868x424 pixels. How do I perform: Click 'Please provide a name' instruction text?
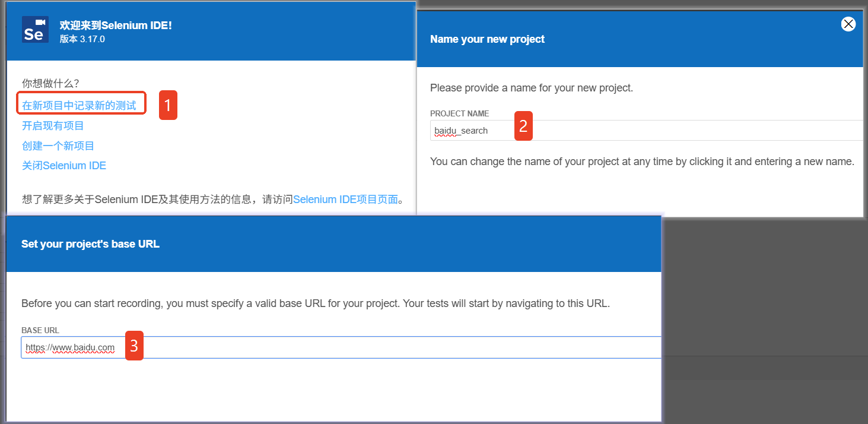pyautogui.click(x=532, y=88)
